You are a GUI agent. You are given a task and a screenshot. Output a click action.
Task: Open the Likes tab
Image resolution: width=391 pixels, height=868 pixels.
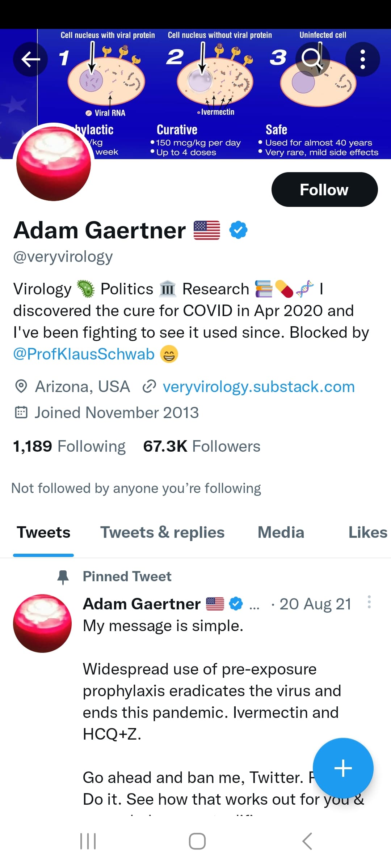click(368, 532)
